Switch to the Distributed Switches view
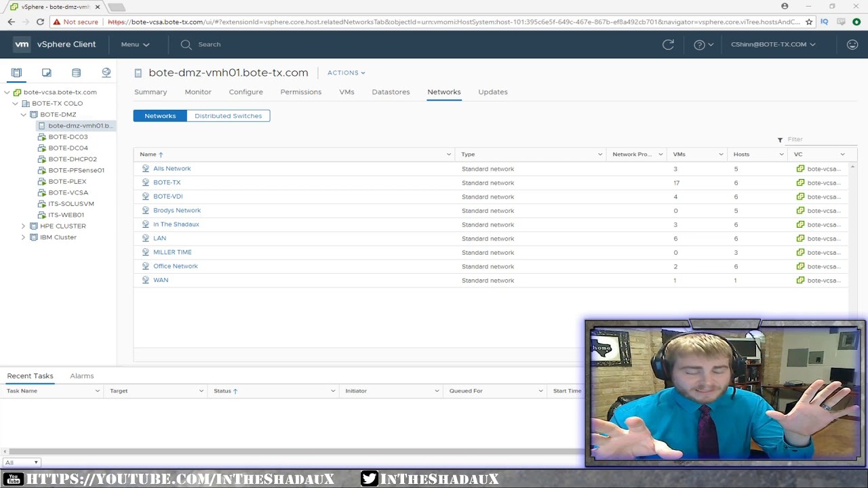 click(x=229, y=116)
